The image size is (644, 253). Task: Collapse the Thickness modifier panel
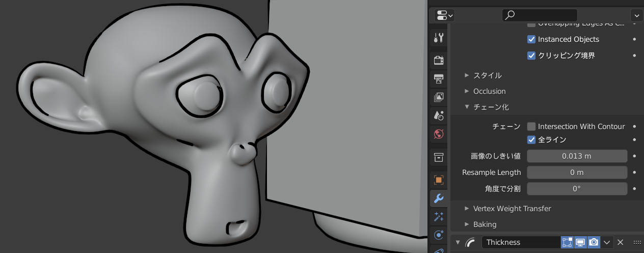(458, 242)
